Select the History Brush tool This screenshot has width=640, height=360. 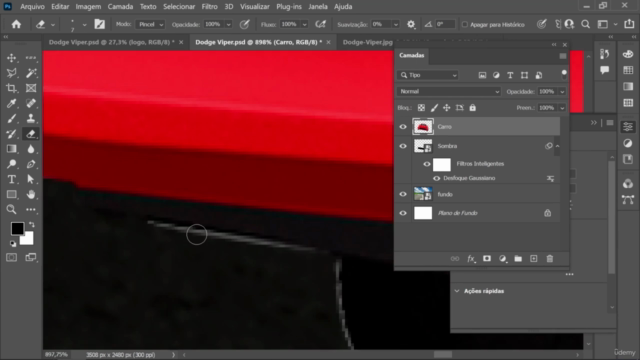pyautogui.click(x=11, y=133)
